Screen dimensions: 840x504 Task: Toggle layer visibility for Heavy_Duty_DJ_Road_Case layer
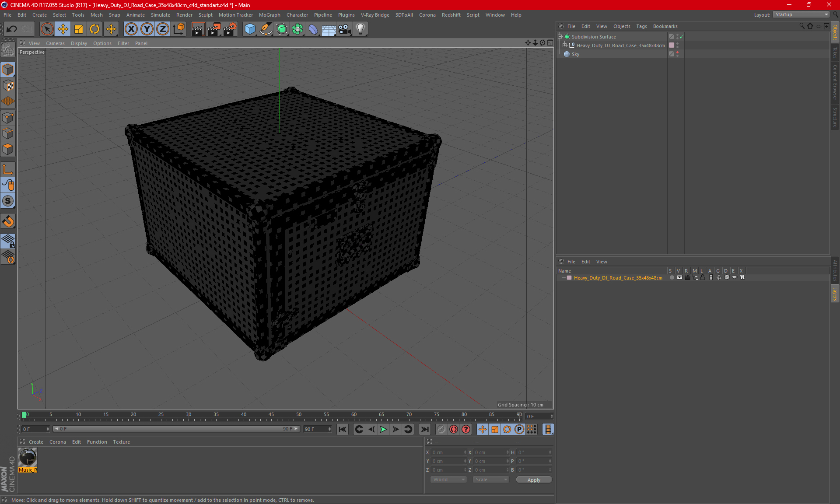679,277
